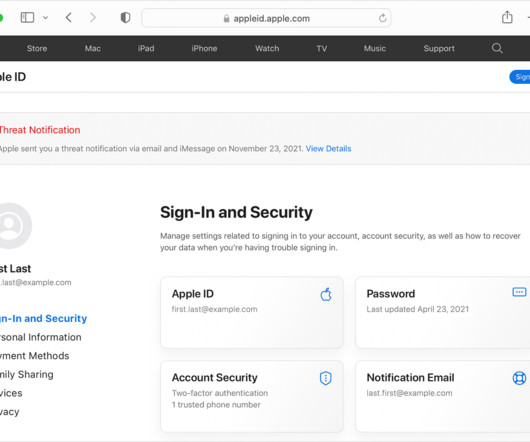Open the Mac nav item
This screenshot has width=530, height=442.
tap(93, 48)
